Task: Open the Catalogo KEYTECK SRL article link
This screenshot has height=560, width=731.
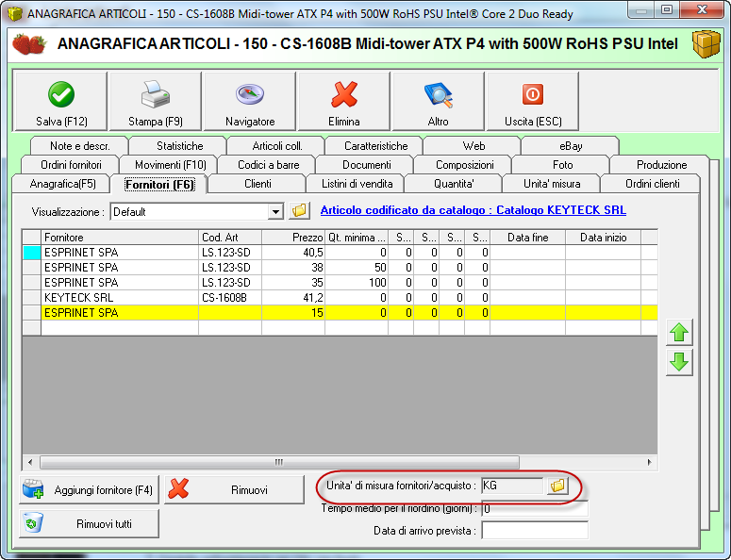Action: (473, 210)
